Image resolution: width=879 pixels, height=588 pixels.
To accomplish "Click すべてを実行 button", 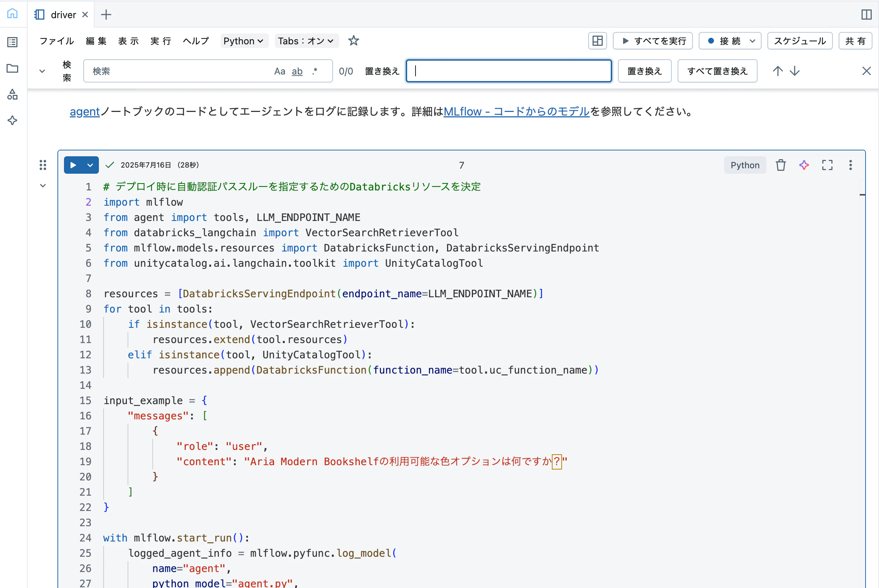I will [x=653, y=41].
